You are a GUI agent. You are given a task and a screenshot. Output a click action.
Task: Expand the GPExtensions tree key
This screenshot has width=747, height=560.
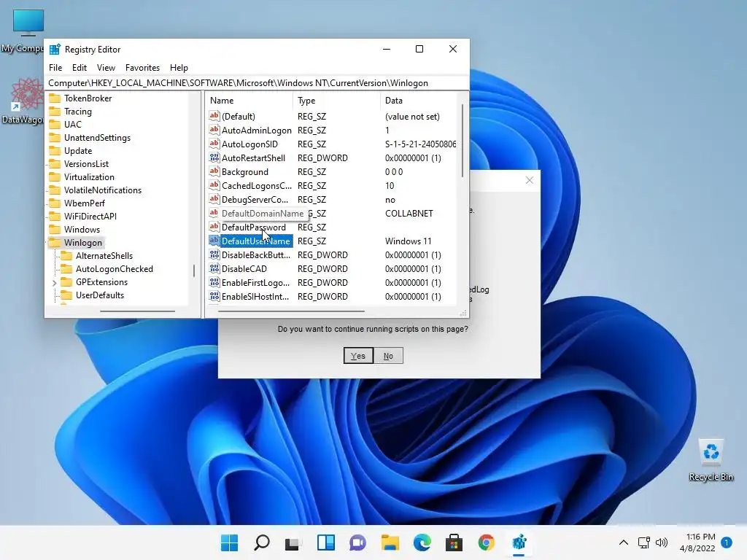pyautogui.click(x=54, y=283)
